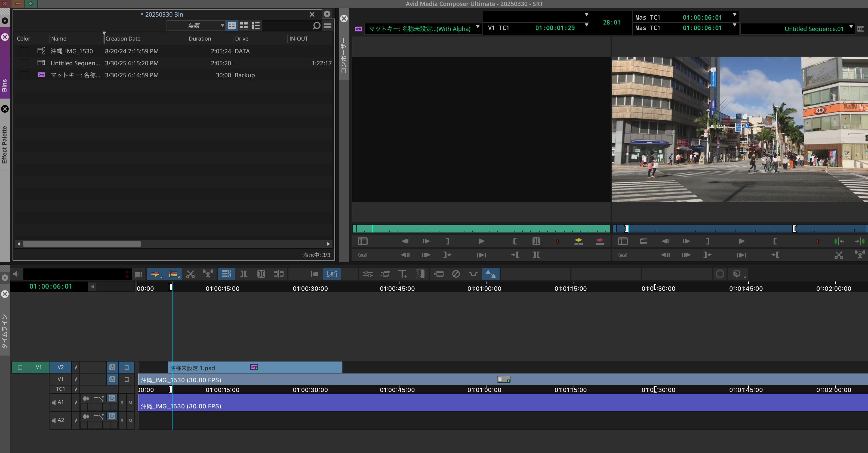Expand the matte key source clip name menu
Screen dimensions: 868x453
(478, 27)
